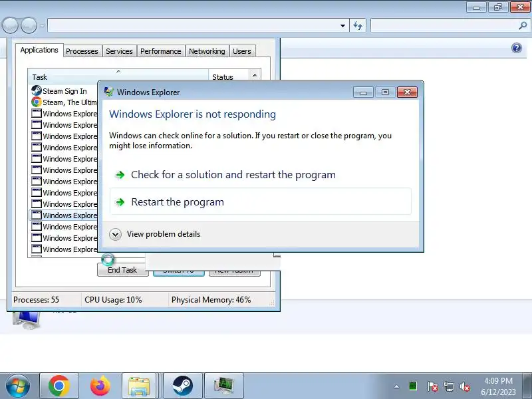Image resolution: width=532 pixels, height=399 pixels.
Task: Open File Explorer taskbar icon
Action: (139, 386)
